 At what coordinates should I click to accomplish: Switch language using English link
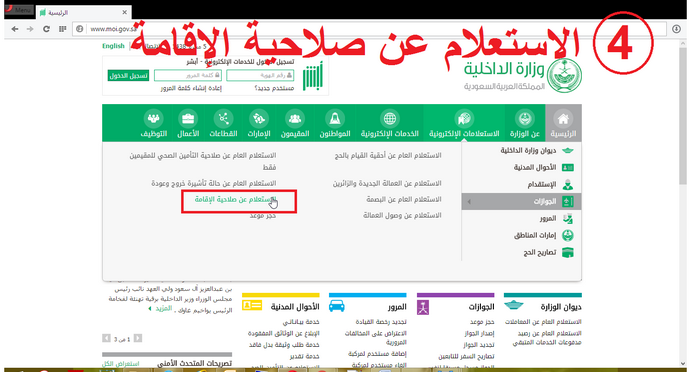click(x=113, y=46)
